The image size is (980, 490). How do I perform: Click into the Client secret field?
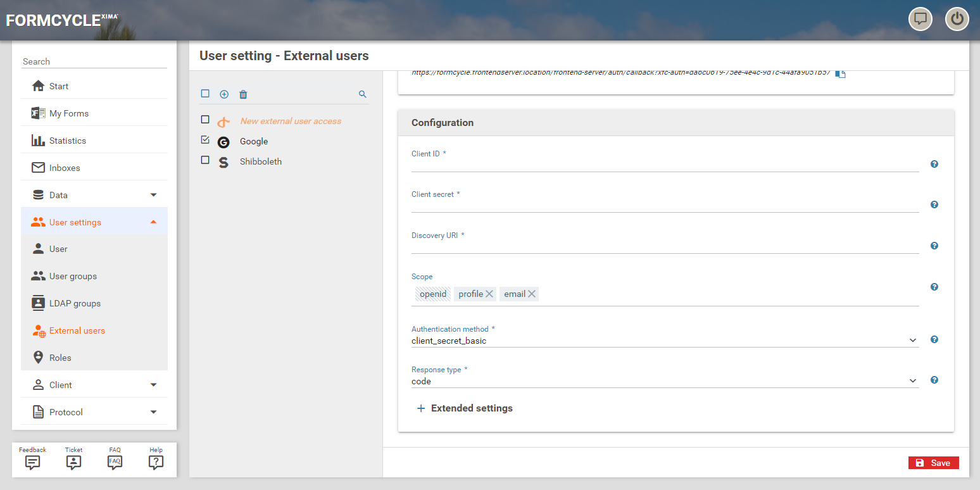664,206
